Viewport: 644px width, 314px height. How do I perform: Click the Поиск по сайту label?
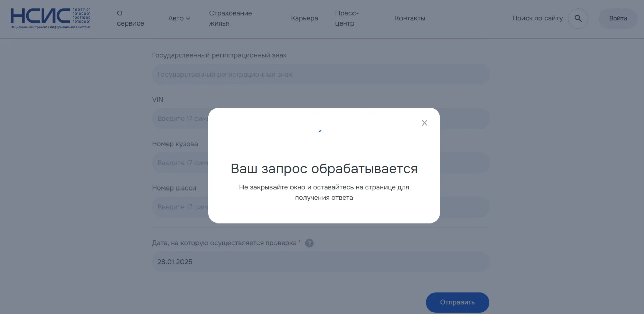[537, 18]
